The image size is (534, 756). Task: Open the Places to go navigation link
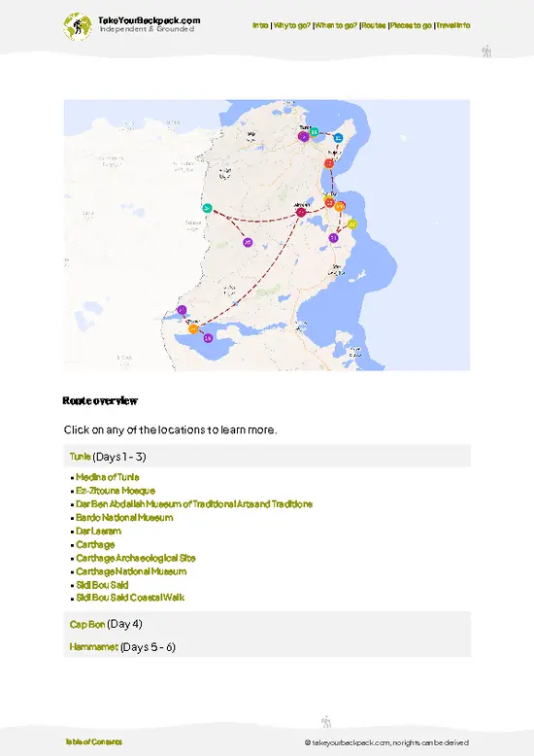[411, 25]
